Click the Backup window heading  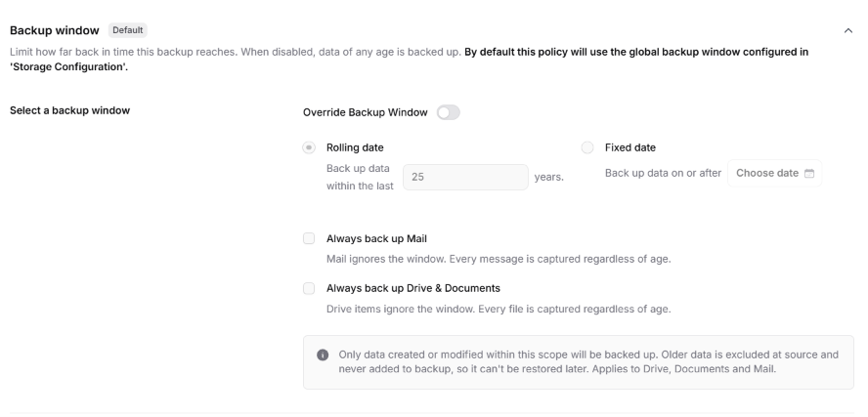pos(55,30)
